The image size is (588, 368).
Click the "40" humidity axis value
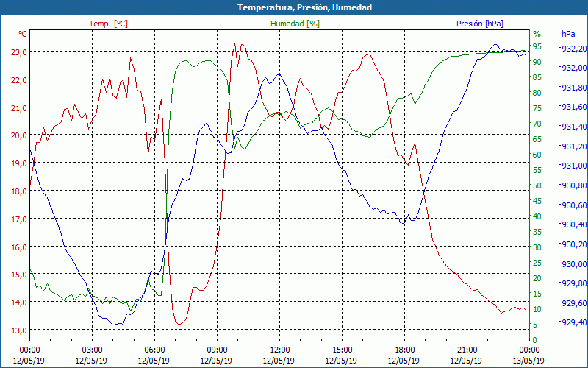pos(537,216)
